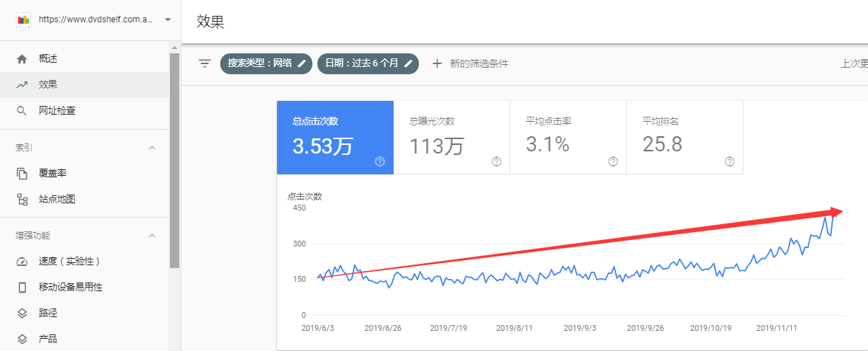Click help icon on 平均点击率 card
This screenshot has width=868, height=351.
tap(613, 161)
